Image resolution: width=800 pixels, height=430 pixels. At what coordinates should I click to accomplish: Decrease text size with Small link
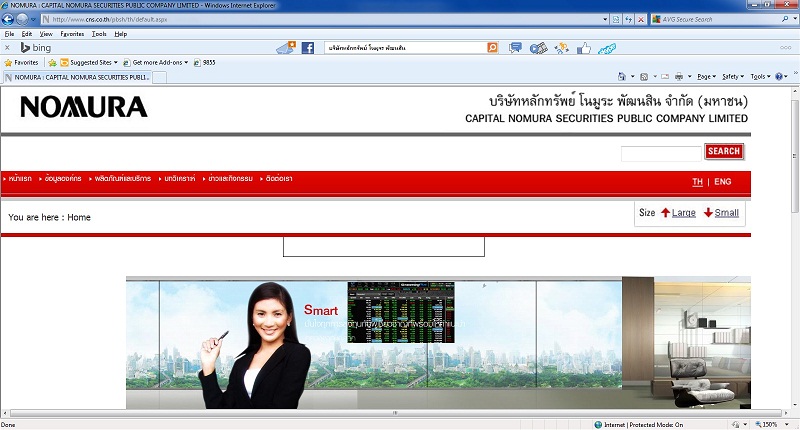click(727, 213)
